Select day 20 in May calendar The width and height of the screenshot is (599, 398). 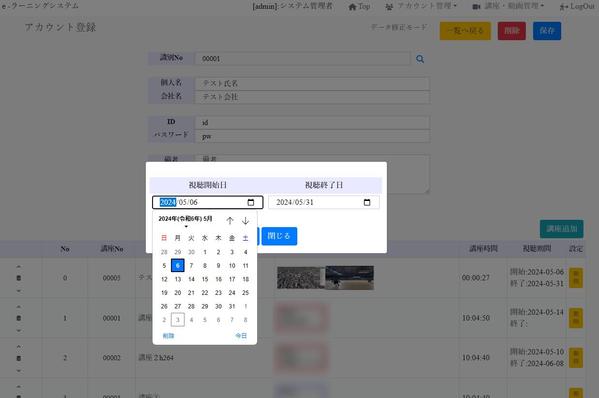point(178,293)
